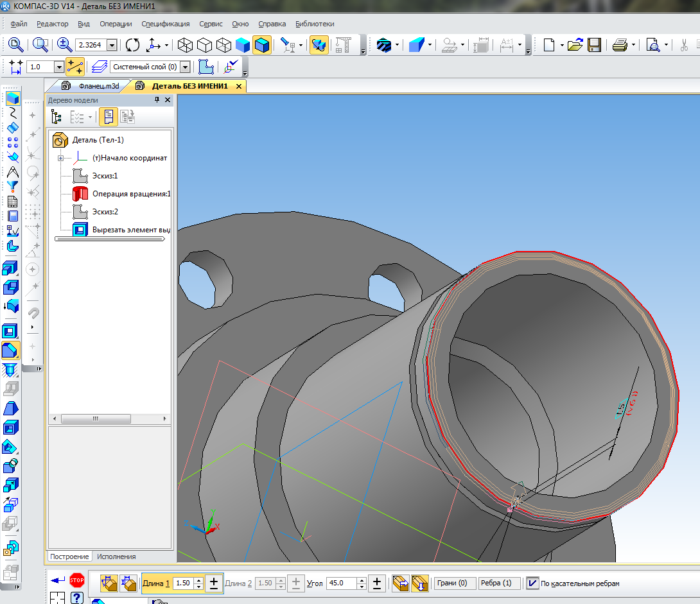700x604 pixels.
Task: Click the Save document icon
Action: click(x=594, y=45)
